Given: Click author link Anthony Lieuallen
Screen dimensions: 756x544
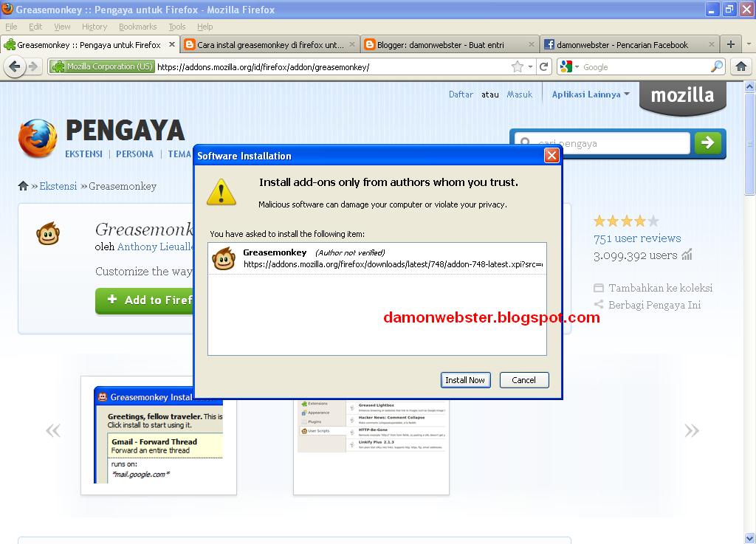Looking at the screenshot, I should pos(155,247).
